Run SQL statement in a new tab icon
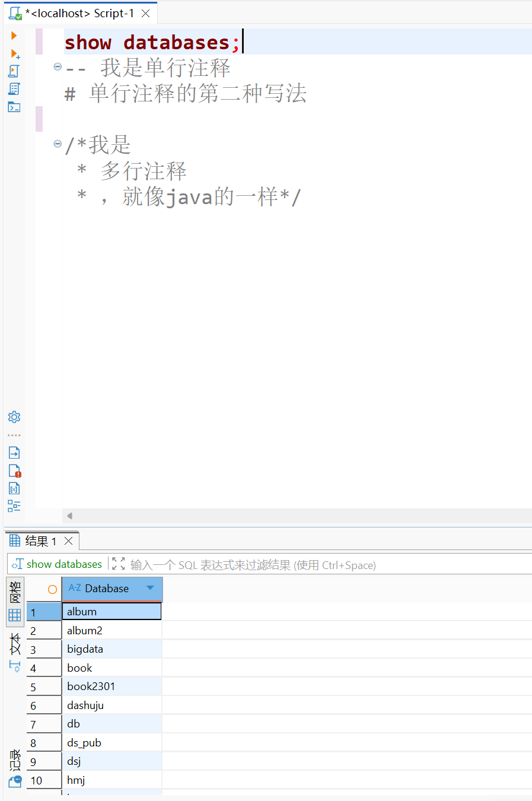The image size is (532, 801). pos(14,52)
